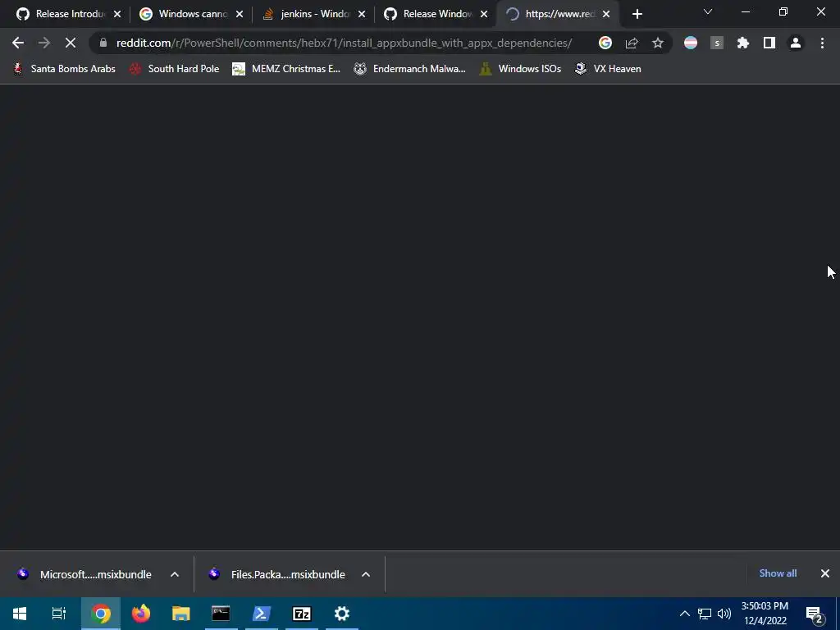
Task: Open a new tab
Action: (637, 15)
